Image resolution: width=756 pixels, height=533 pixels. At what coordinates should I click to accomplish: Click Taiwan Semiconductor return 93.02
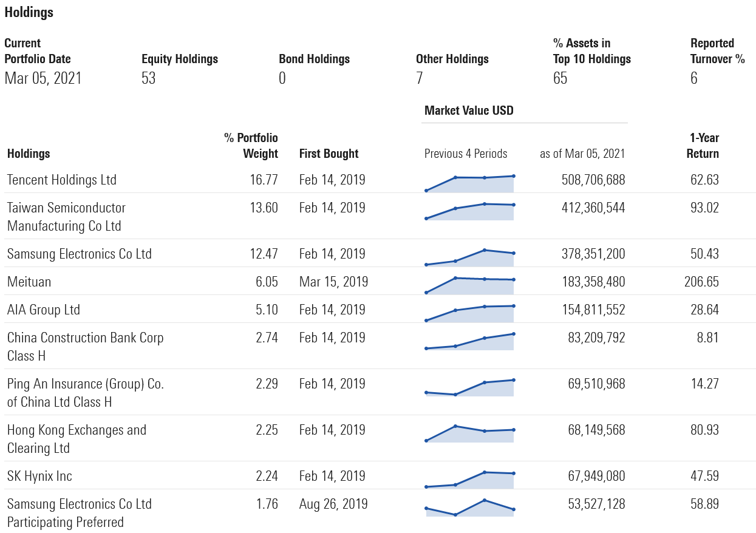(704, 208)
